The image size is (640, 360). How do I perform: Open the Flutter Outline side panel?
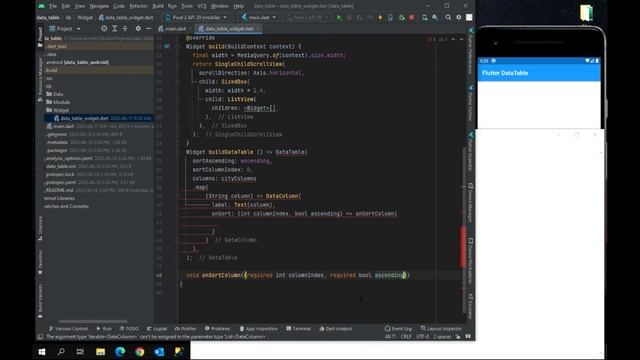coord(470,103)
